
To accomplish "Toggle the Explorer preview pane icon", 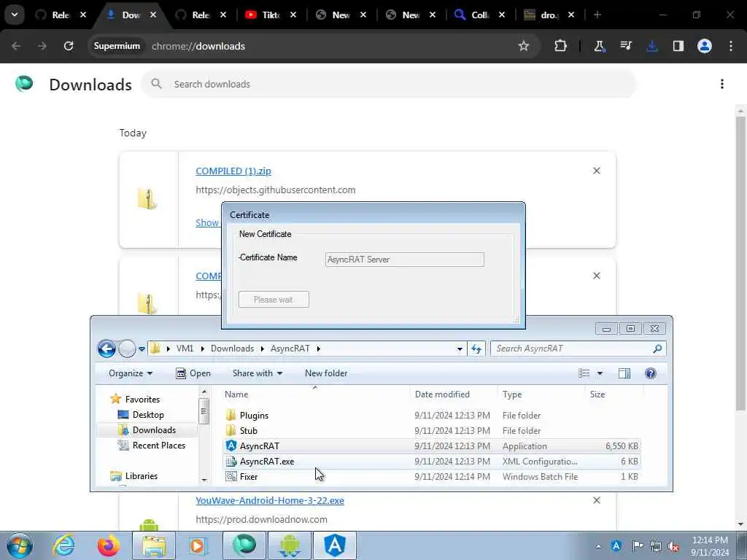I will tap(624, 373).
